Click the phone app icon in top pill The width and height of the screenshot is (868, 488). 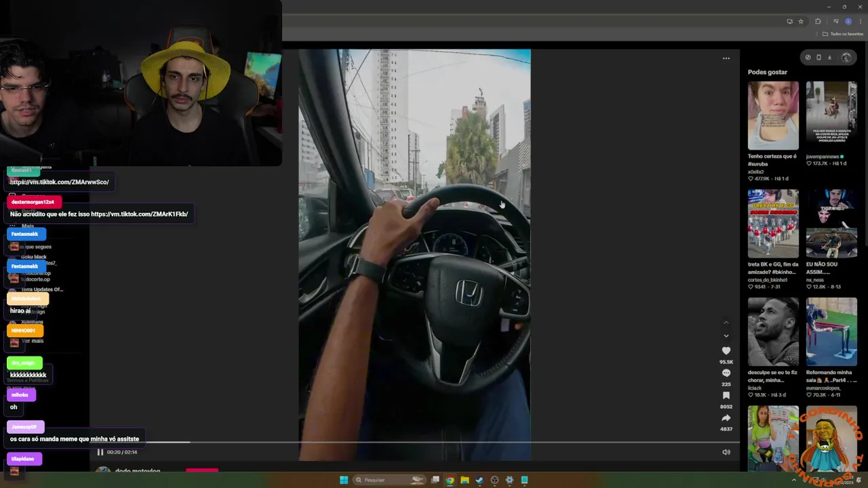tap(818, 58)
